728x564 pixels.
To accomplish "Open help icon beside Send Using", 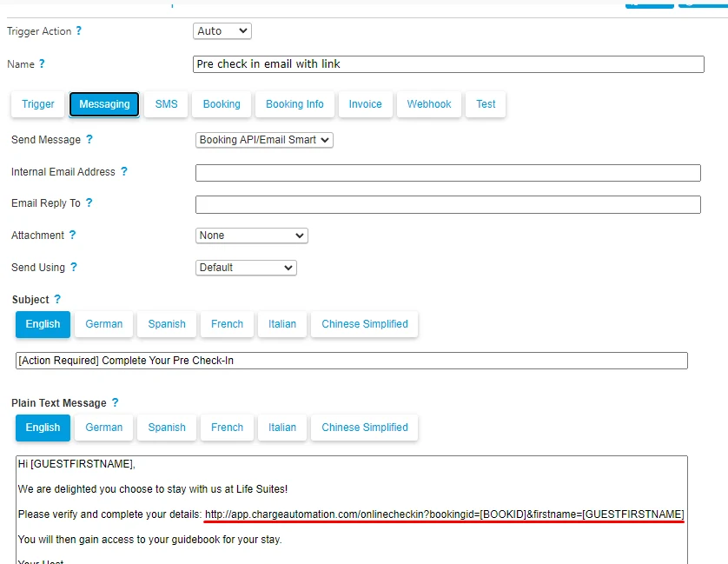I will point(73,267).
